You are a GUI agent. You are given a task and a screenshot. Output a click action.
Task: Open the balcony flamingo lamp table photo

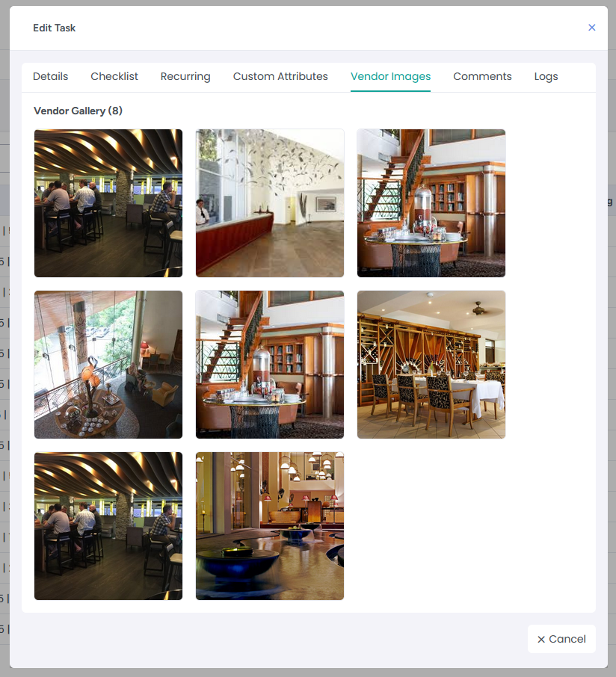coord(108,365)
